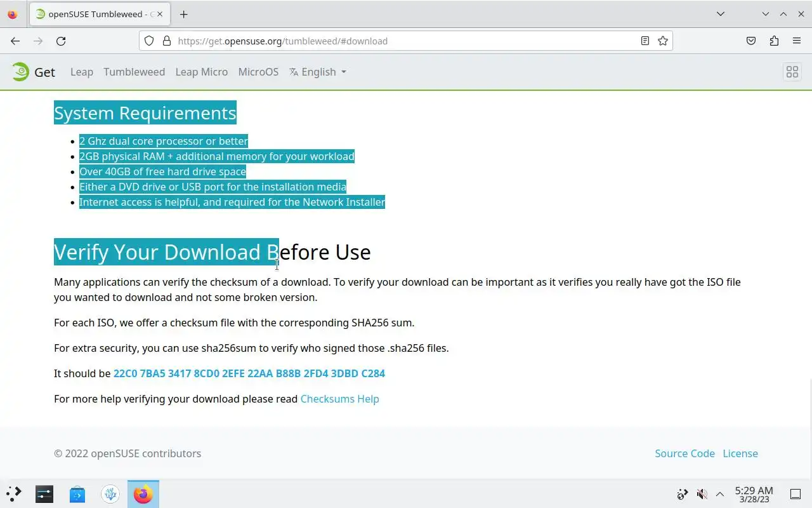The width and height of the screenshot is (812, 508).
Task: Click the 'For each ISO' paragraph
Action: click(234, 323)
